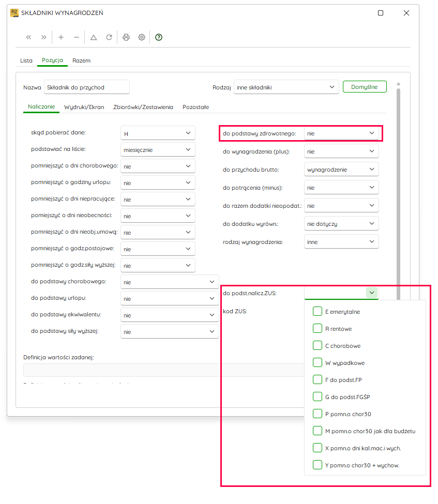
Task: Click the Domyślne button
Action: pos(365,87)
